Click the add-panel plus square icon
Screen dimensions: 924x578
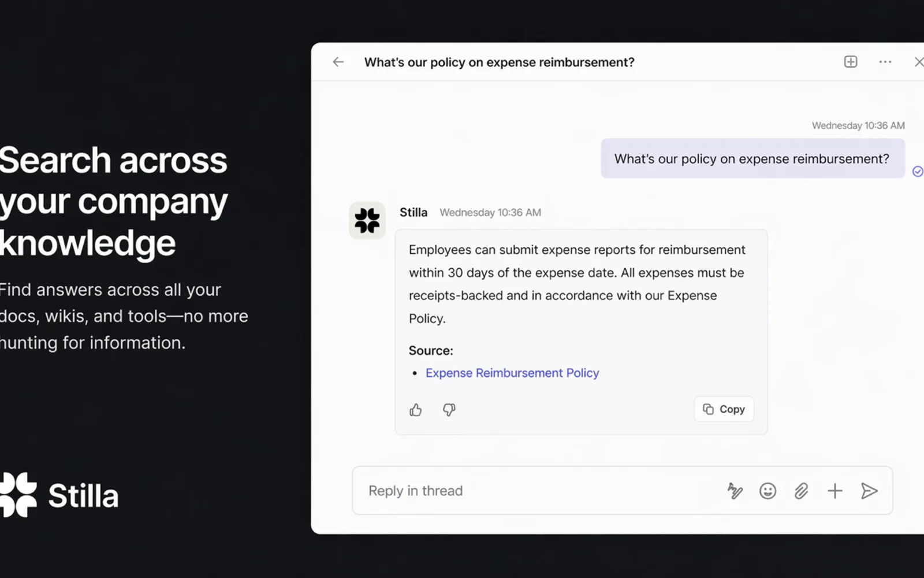click(x=851, y=62)
